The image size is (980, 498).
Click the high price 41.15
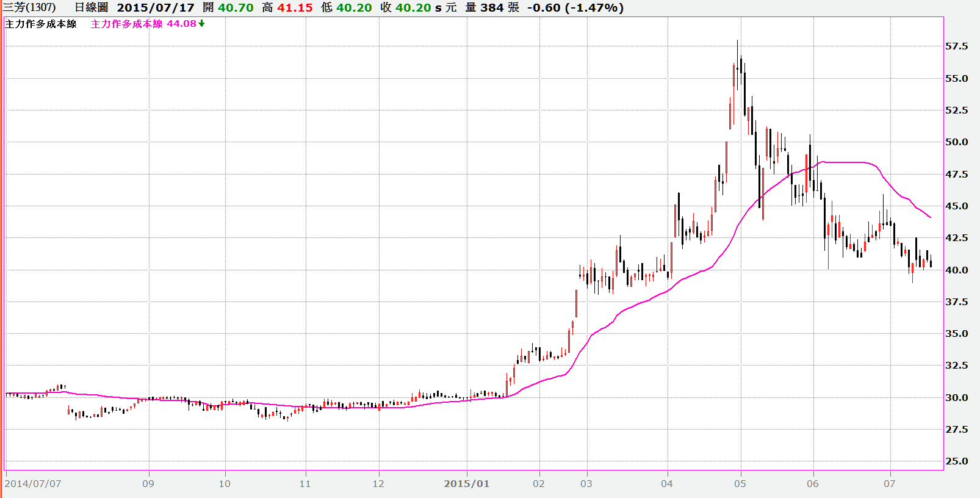pyautogui.click(x=295, y=7)
